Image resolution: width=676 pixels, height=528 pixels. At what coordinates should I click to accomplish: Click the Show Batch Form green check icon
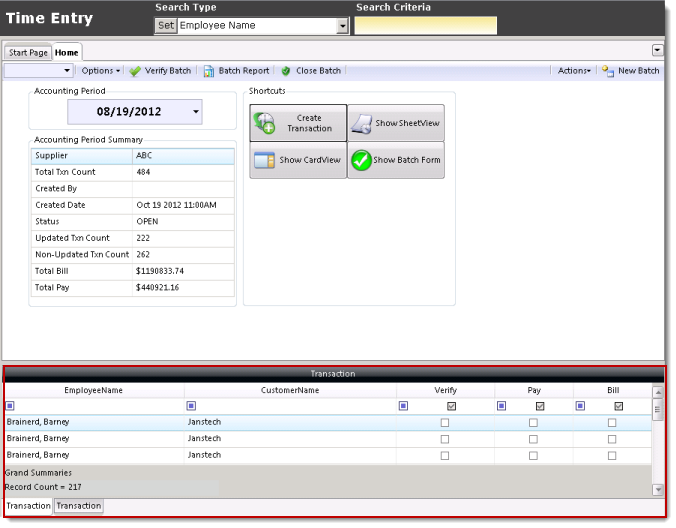pyautogui.click(x=361, y=160)
